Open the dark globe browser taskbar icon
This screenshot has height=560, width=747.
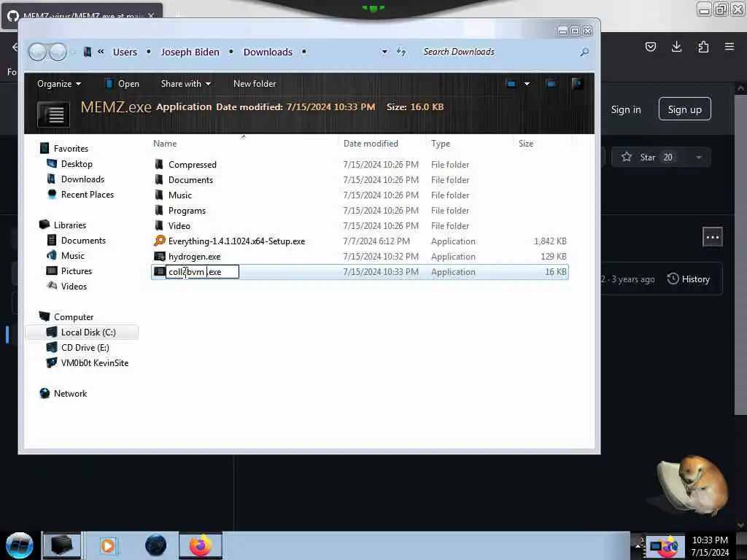pos(156,545)
